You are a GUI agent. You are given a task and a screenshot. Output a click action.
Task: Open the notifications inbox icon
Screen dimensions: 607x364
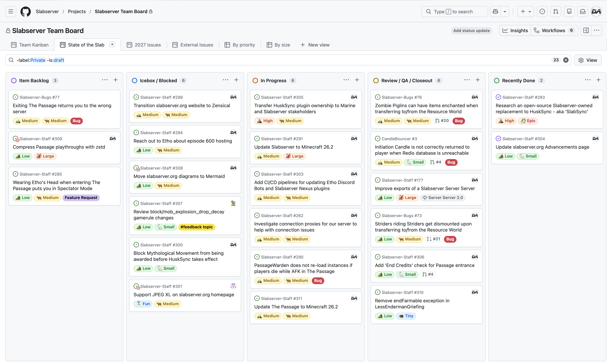click(583, 11)
